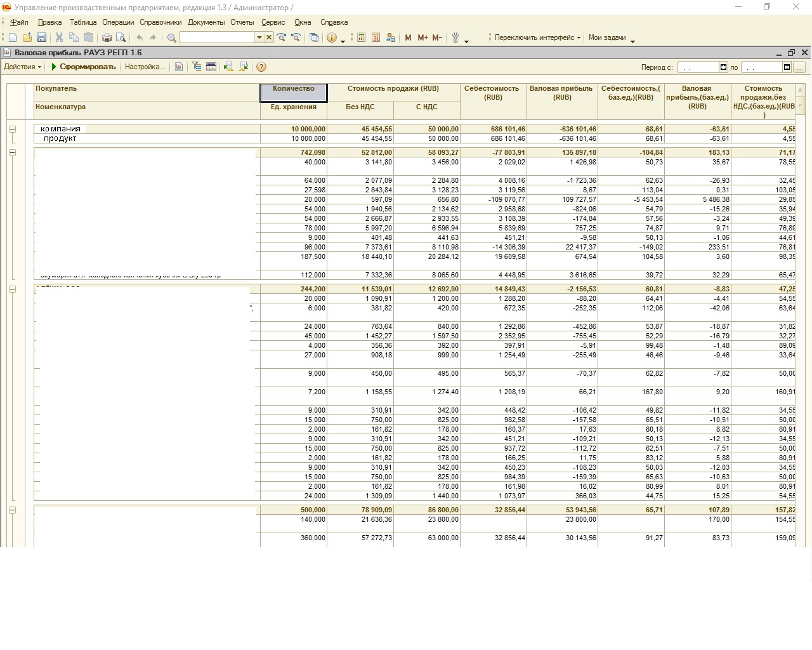Image resolution: width=812 pixels, height=650 pixels.
Task: Click the Период с start date field
Action: tap(698, 67)
